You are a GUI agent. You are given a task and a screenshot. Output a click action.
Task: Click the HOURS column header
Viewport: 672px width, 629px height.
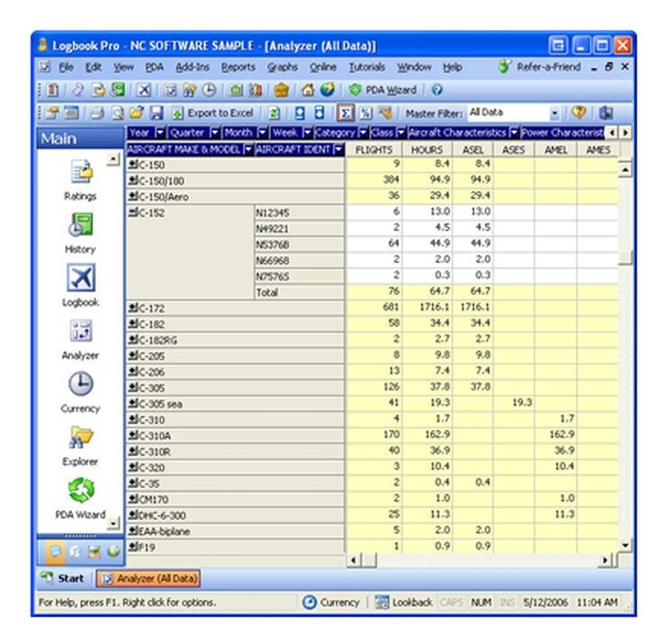(427, 150)
